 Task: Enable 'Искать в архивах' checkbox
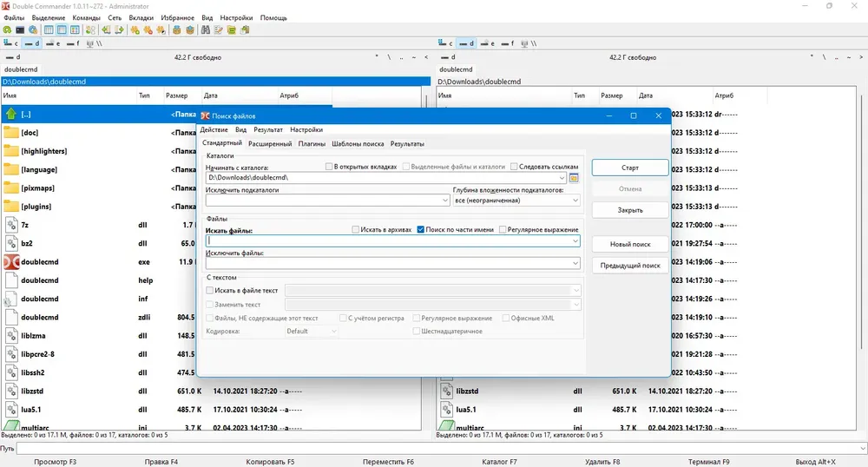coord(355,229)
